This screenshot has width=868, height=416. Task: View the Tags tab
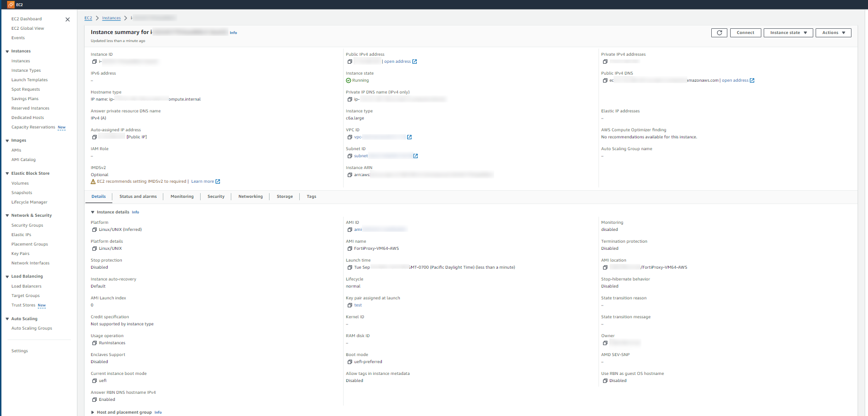pos(312,196)
